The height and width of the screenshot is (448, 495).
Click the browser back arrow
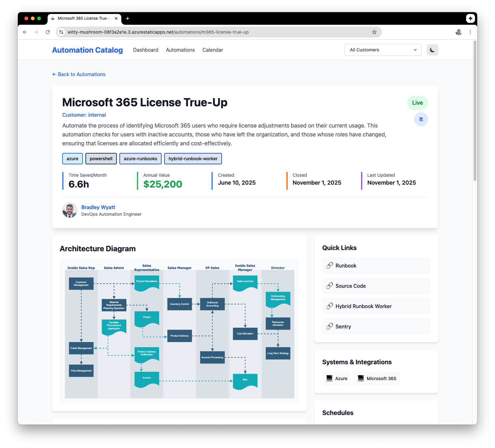pos(25,32)
